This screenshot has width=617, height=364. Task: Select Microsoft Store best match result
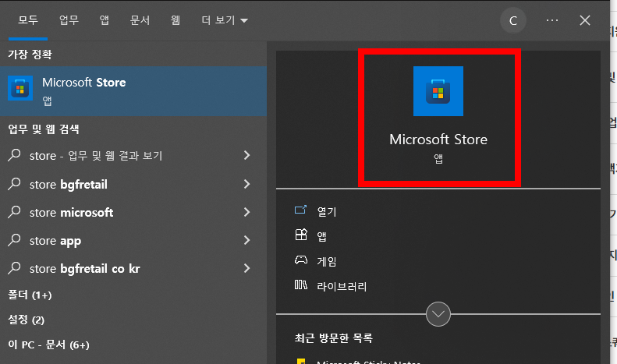pos(133,91)
